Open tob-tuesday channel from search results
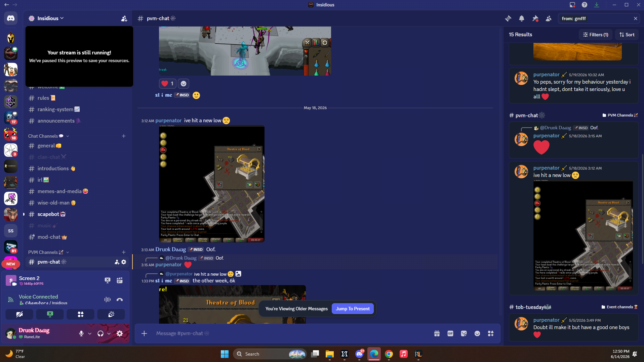Image resolution: width=644 pixels, height=362 pixels. tap(530, 307)
